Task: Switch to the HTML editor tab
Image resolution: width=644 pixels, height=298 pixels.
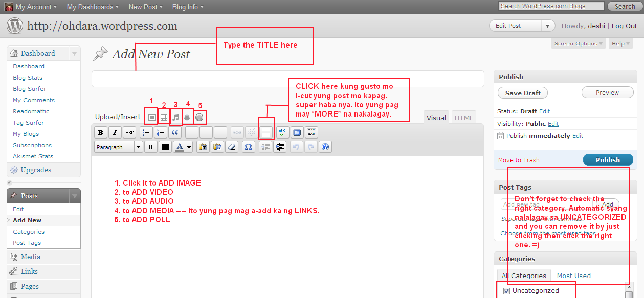Action: coord(463,118)
